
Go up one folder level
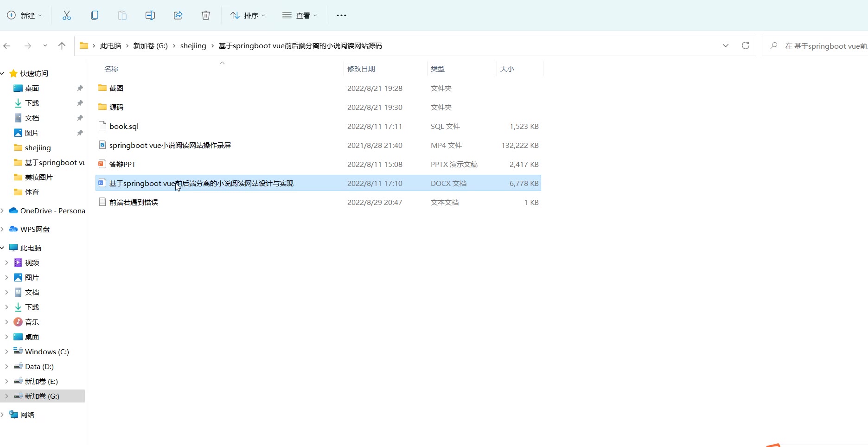pos(62,45)
